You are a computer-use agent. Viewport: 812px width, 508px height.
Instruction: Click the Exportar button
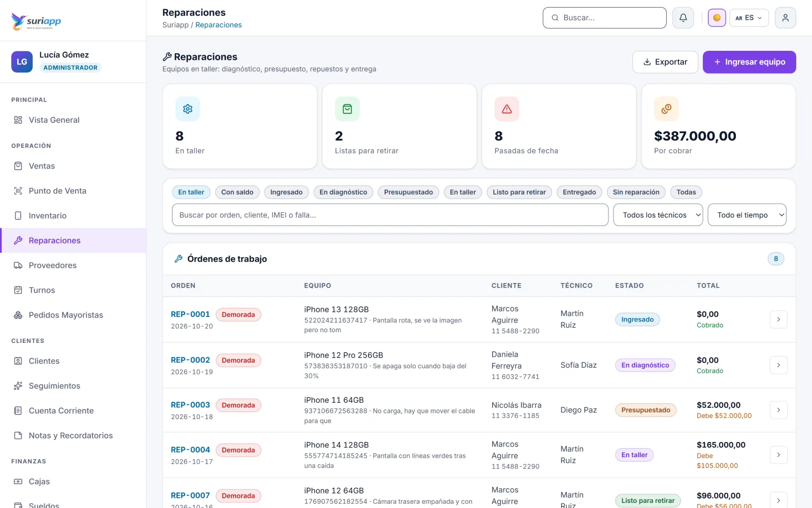coord(665,62)
